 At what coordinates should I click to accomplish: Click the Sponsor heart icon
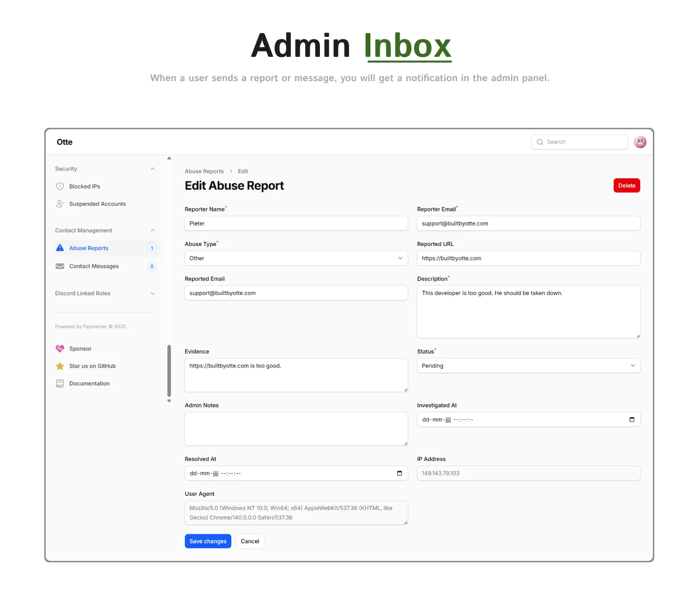[x=60, y=348]
